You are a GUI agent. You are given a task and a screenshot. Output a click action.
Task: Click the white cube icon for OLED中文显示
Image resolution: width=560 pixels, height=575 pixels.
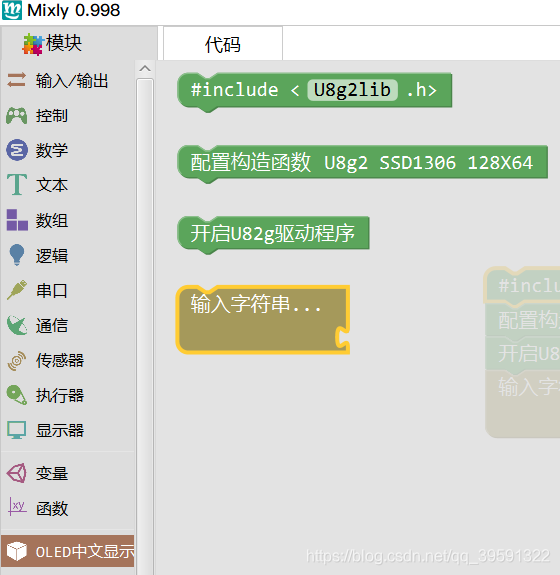pyautogui.click(x=17, y=551)
